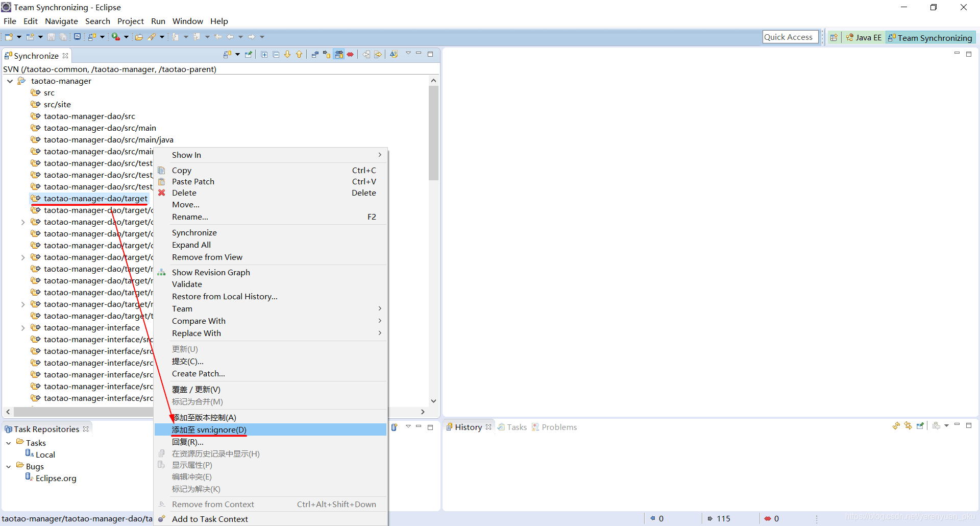
Task: Click Commit All Outgoing Changes icon
Action: coord(378,54)
